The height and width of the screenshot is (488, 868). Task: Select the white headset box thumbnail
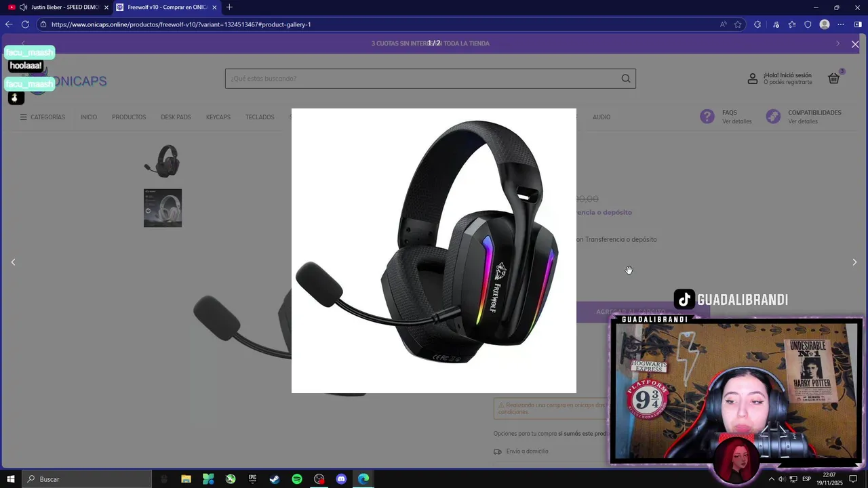[163, 208]
